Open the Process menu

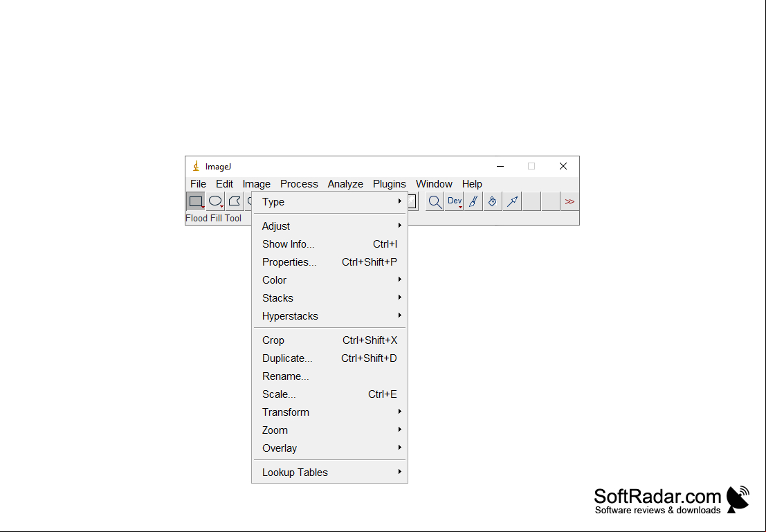(x=299, y=184)
